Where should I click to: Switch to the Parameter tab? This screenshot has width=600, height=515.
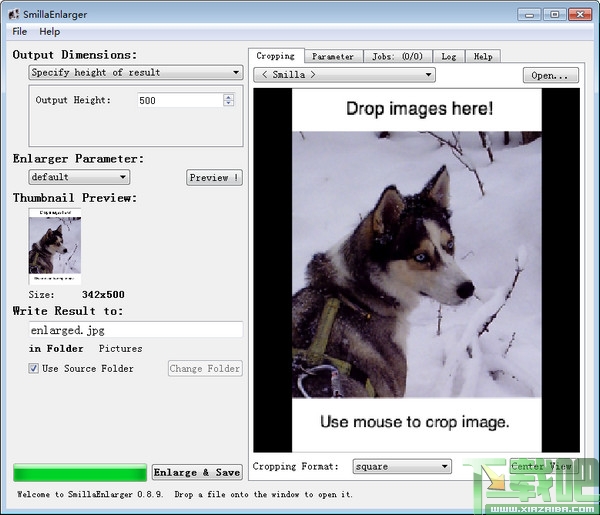coord(333,57)
